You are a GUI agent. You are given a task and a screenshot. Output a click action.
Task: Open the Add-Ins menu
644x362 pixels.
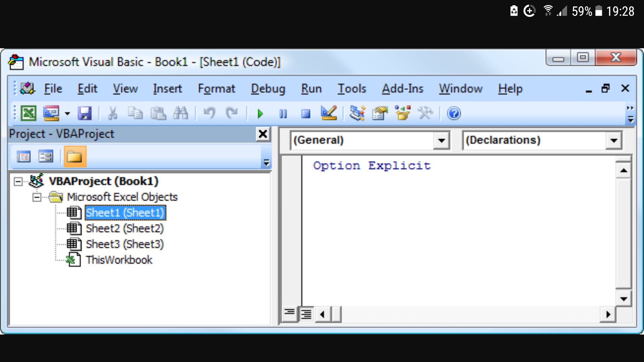402,89
